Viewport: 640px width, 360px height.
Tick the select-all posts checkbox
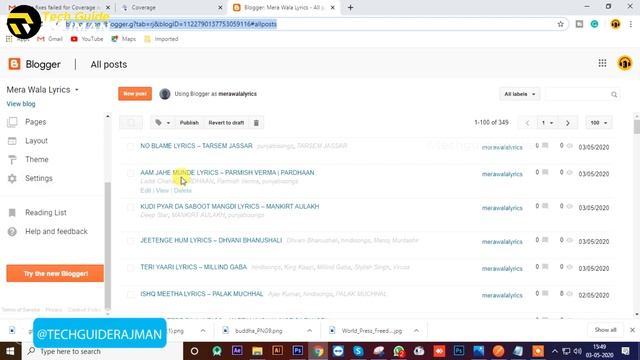pos(131,122)
